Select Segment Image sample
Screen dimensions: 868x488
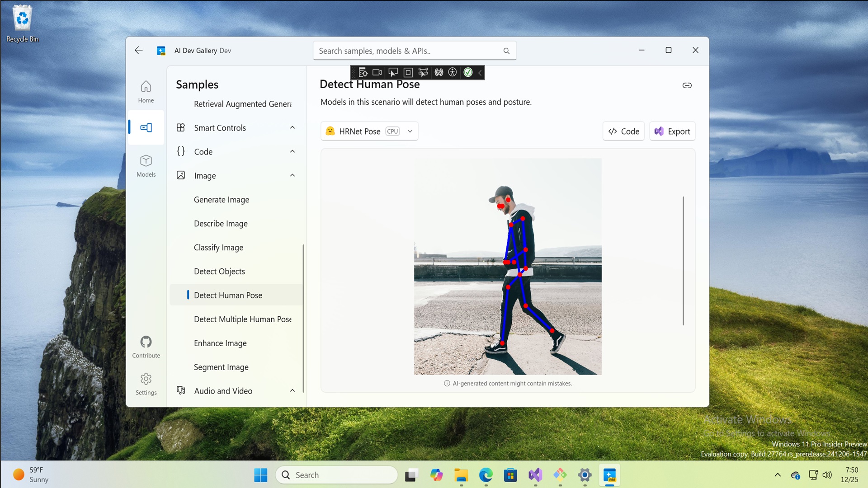point(221,367)
